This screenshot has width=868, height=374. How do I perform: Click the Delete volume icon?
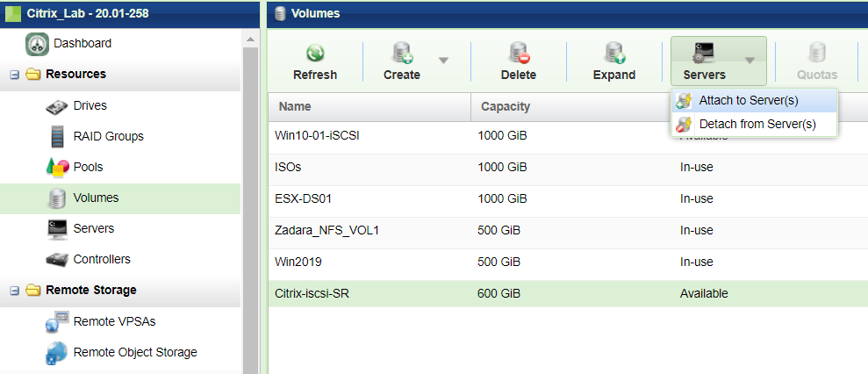coord(519,54)
